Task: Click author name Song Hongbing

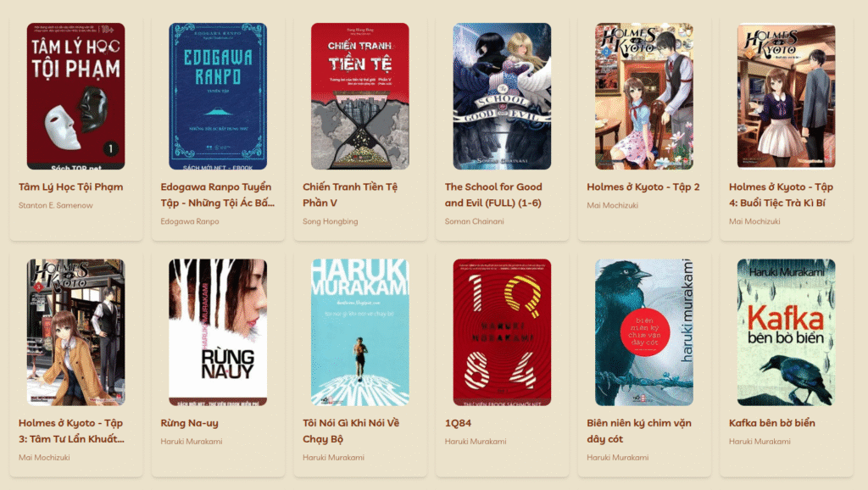Action: [x=330, y=221]
